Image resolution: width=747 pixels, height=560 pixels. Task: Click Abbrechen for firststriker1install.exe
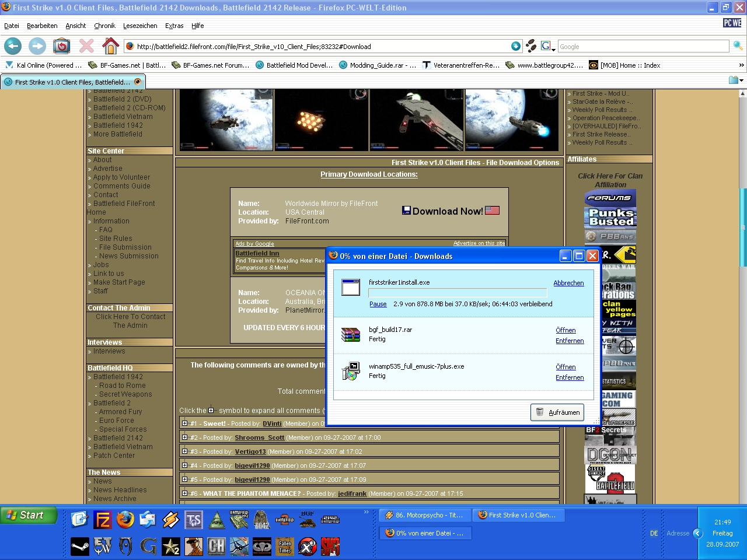568,283
